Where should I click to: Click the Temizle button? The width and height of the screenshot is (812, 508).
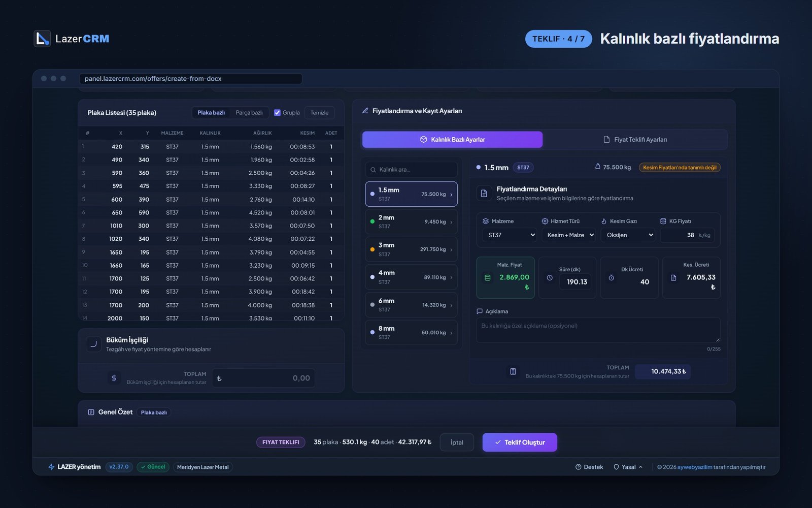click(319, 113)
